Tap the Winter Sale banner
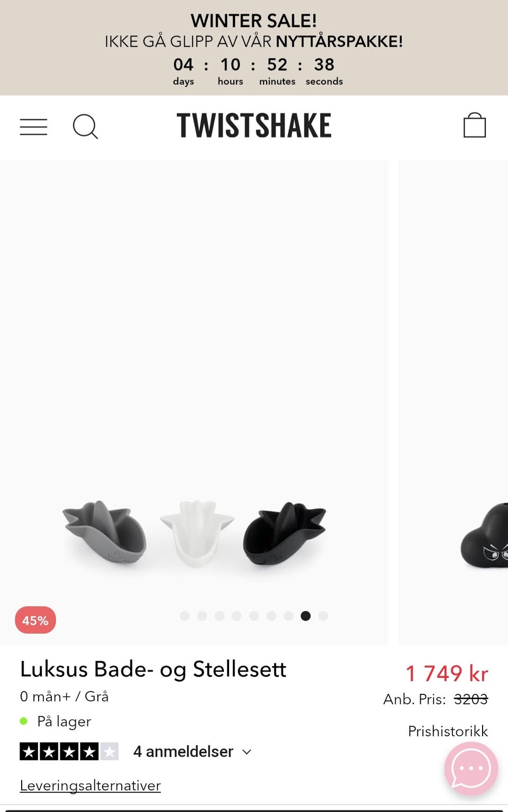Screen dimensions: 508x812 pyautogui.click(x=254, y=48)
